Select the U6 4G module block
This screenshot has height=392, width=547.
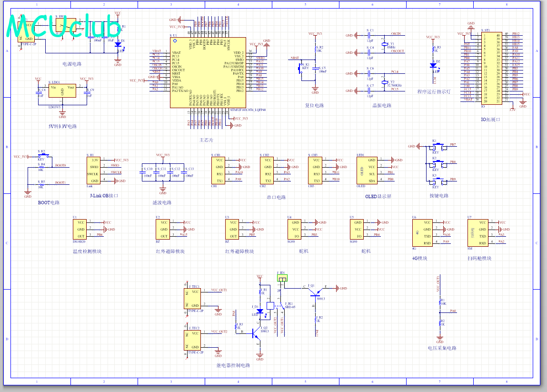point(422,233)
